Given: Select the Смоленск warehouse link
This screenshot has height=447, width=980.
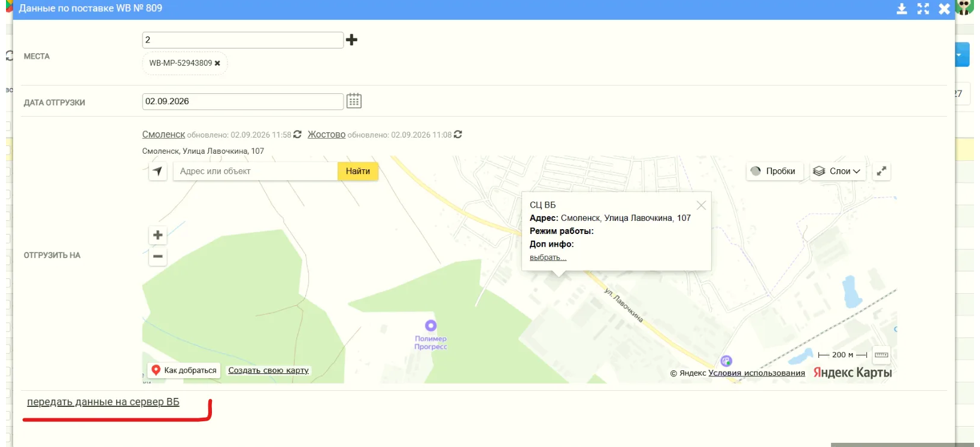Looking at the screenshot, I should [163, 135].
